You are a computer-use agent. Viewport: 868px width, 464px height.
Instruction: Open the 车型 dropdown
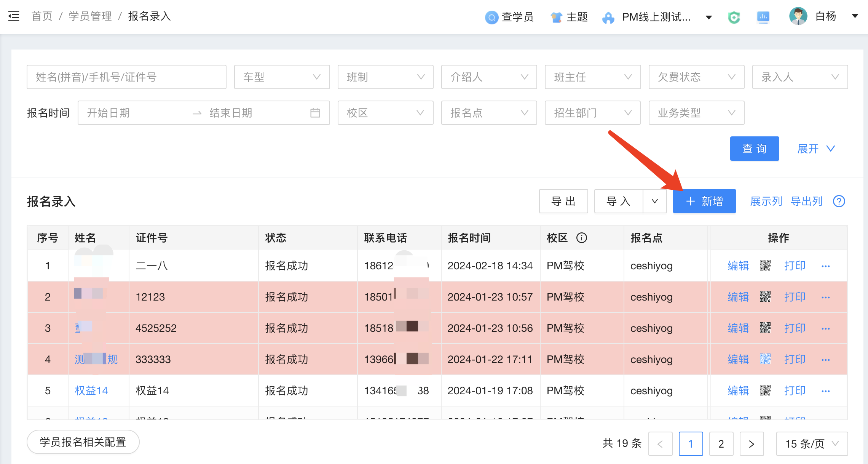[282, 77]
